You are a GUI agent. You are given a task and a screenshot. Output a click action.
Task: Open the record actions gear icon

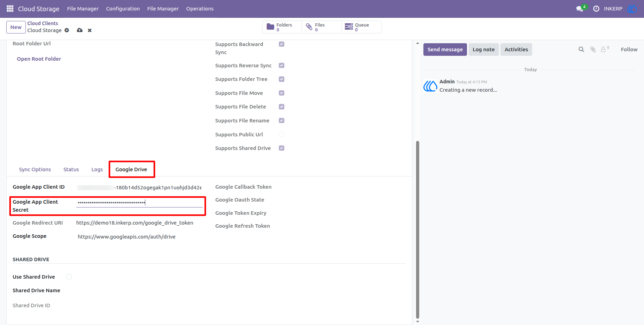(x=67, y=30)
